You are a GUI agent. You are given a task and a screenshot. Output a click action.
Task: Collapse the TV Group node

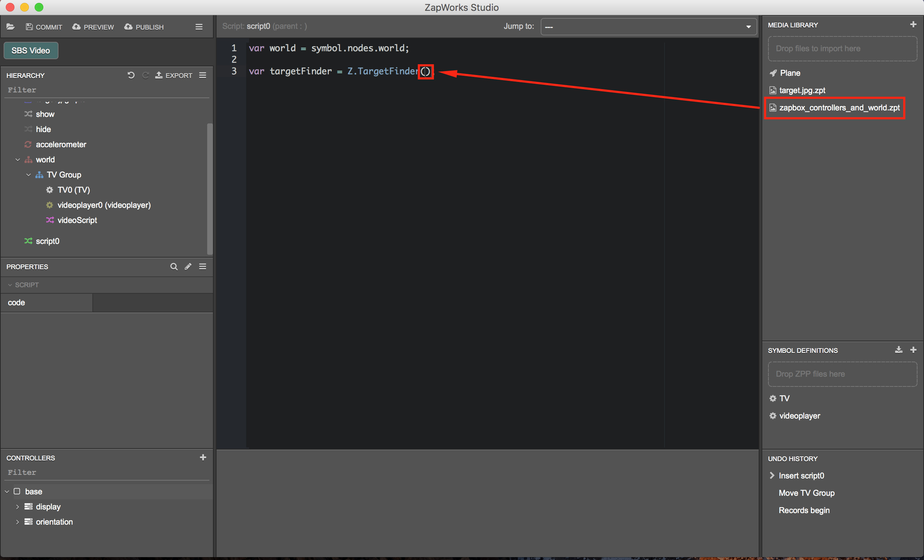click(29, 175)
